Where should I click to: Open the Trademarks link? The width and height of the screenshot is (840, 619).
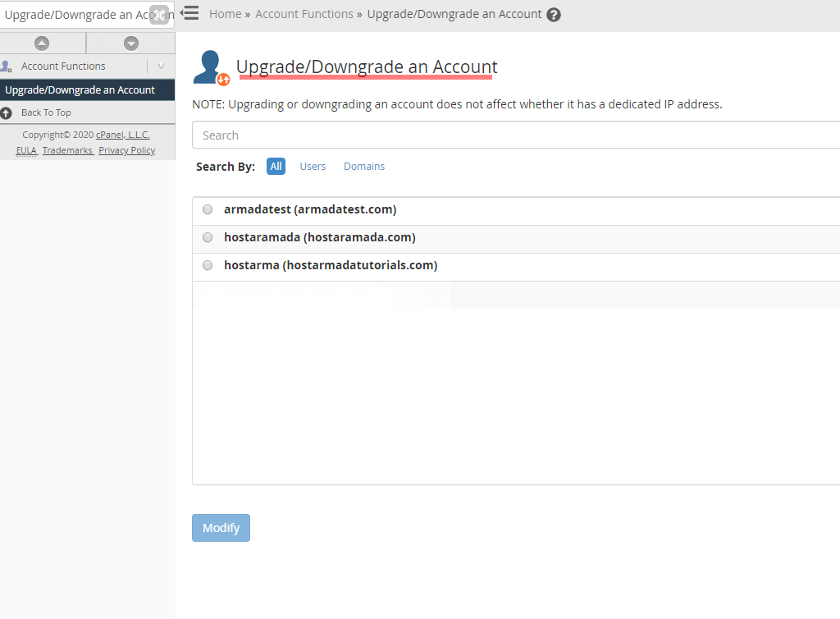(67, 150)
